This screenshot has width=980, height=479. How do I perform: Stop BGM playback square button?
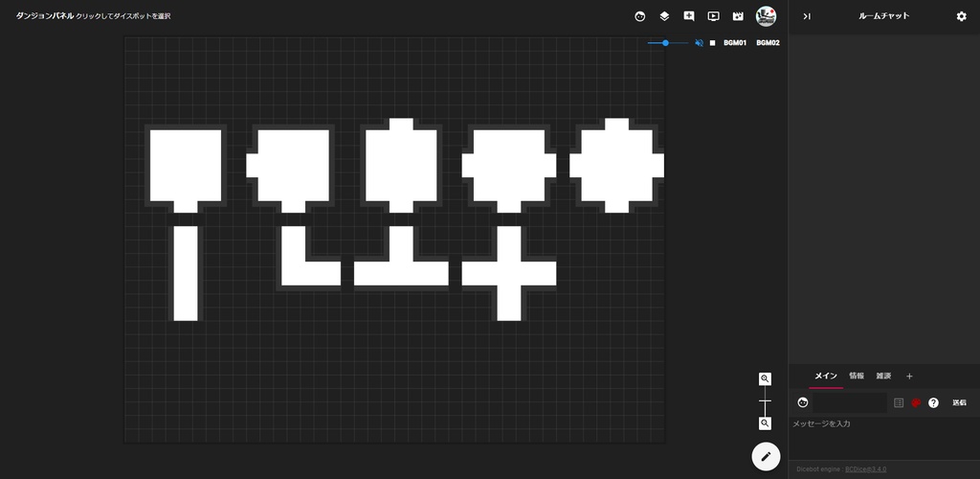pos(712,43)
